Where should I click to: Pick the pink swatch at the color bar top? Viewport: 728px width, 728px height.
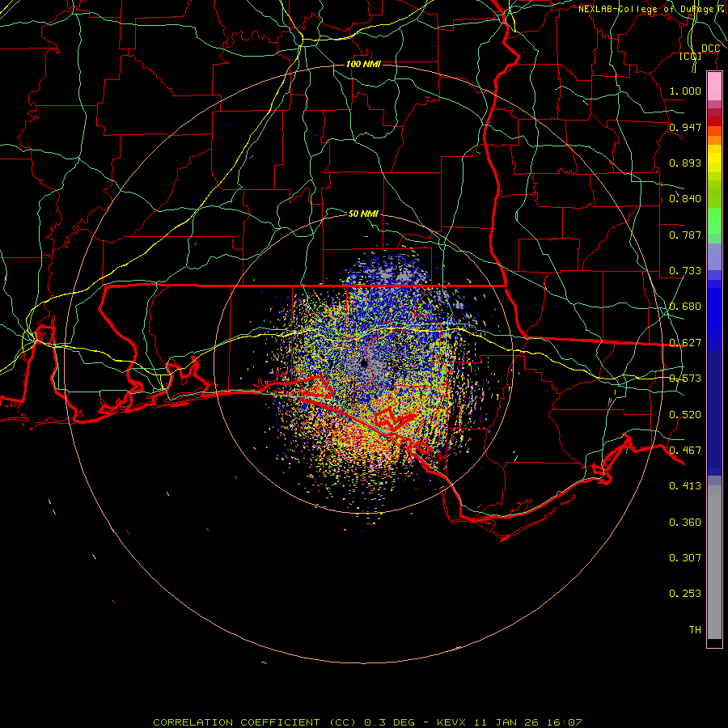tap(714, 87)
